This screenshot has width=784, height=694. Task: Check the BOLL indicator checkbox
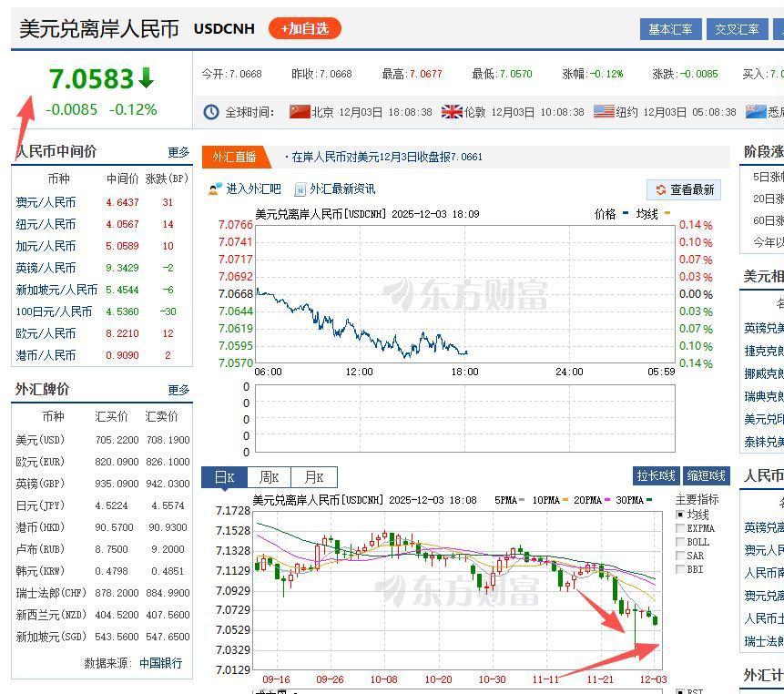679,541
